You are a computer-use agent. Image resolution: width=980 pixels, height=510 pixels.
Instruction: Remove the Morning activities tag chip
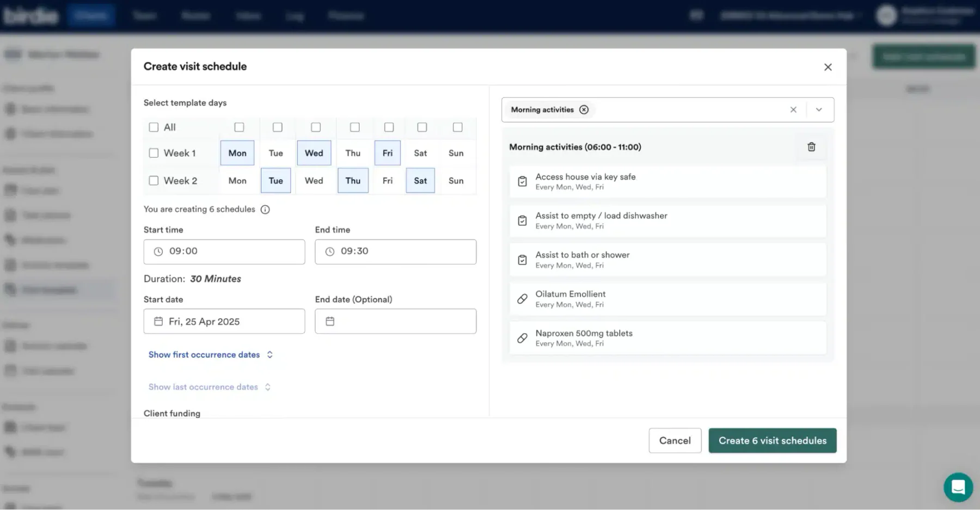(584, 110)
